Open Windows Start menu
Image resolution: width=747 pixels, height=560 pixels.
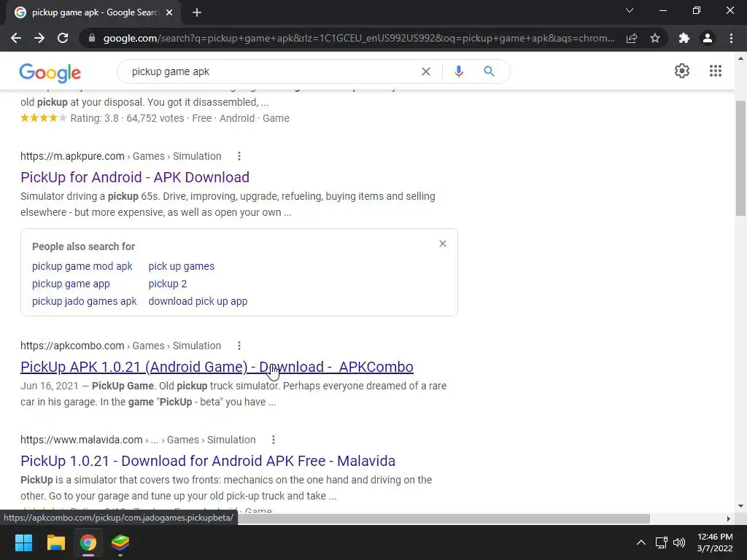(23, 542)
